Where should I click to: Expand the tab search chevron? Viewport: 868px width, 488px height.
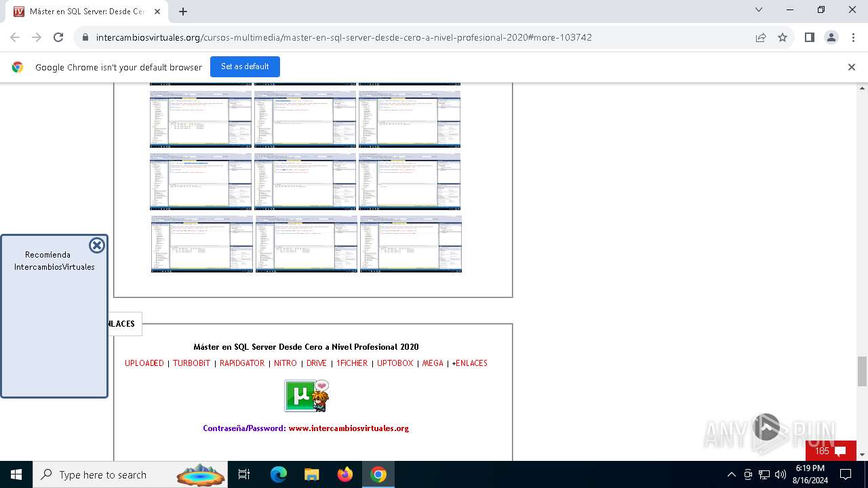(x=759, y=9)
